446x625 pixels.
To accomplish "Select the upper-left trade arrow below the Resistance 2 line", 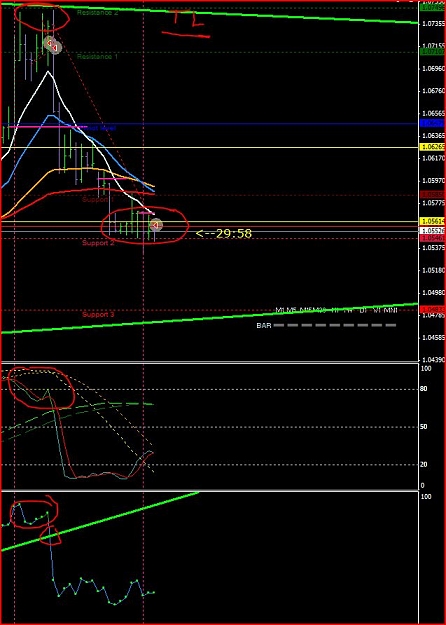I will pos(49,42).
